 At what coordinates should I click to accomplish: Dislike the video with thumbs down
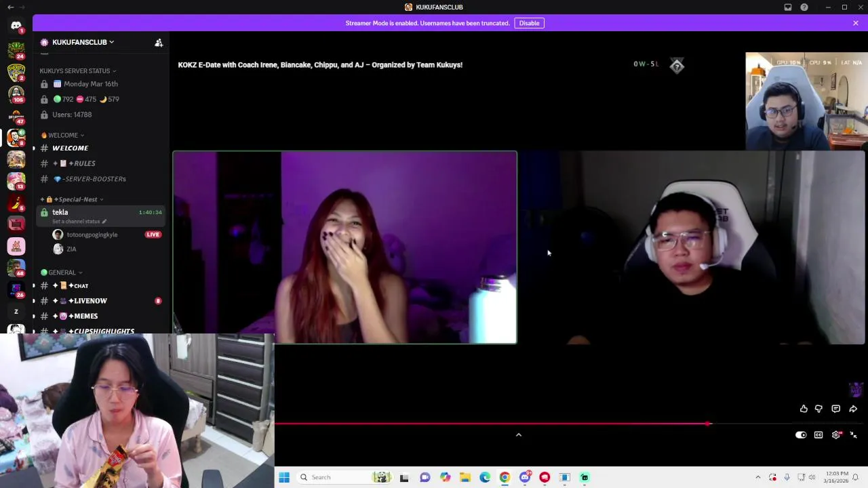818,409
